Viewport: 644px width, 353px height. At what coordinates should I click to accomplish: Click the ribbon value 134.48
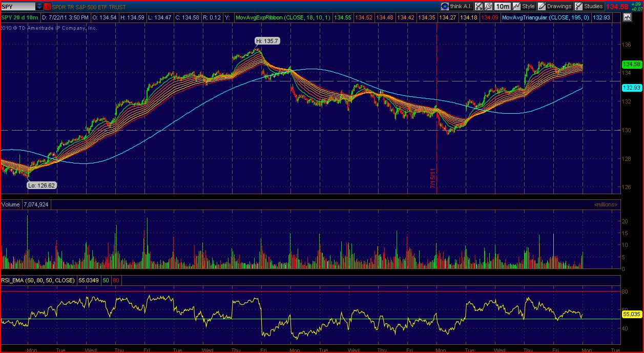(x=384, y=17)
